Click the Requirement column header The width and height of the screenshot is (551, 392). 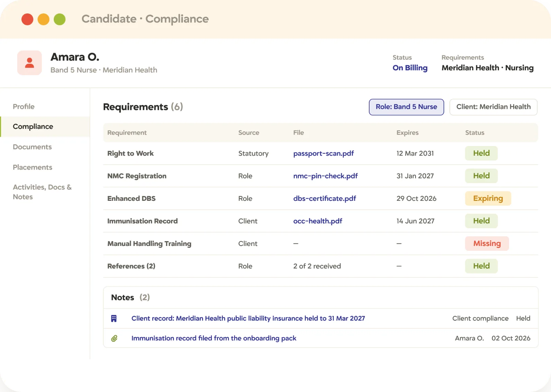127,133
